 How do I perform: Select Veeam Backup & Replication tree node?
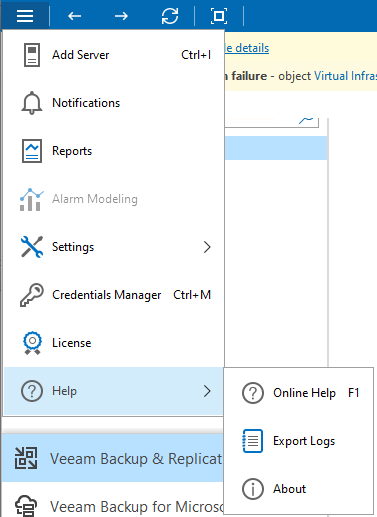coord(113,458)
